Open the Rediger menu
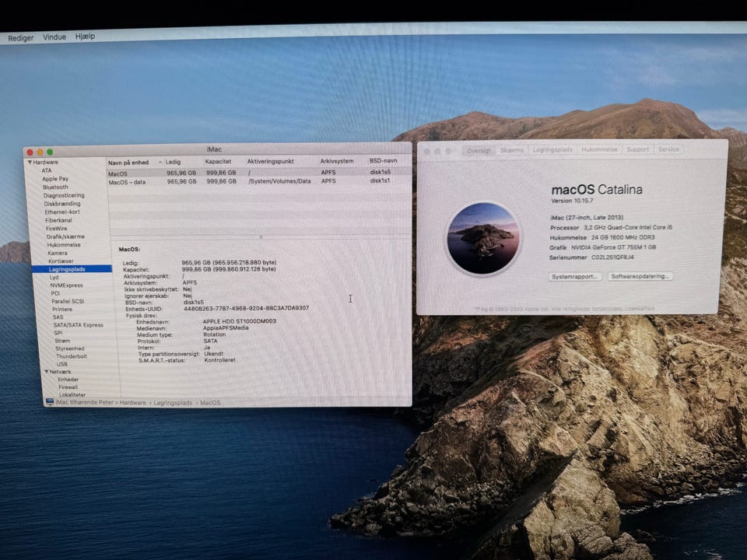 coord(20,37)
